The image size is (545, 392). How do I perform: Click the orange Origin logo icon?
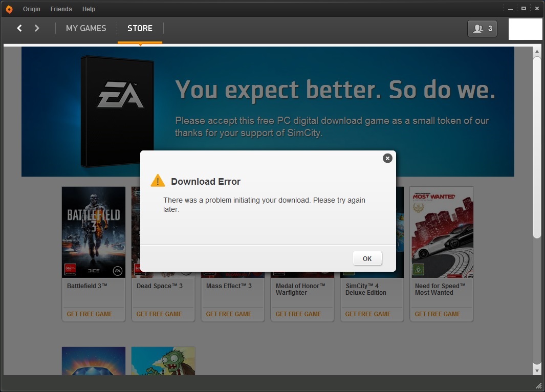[x=9, y=9]
